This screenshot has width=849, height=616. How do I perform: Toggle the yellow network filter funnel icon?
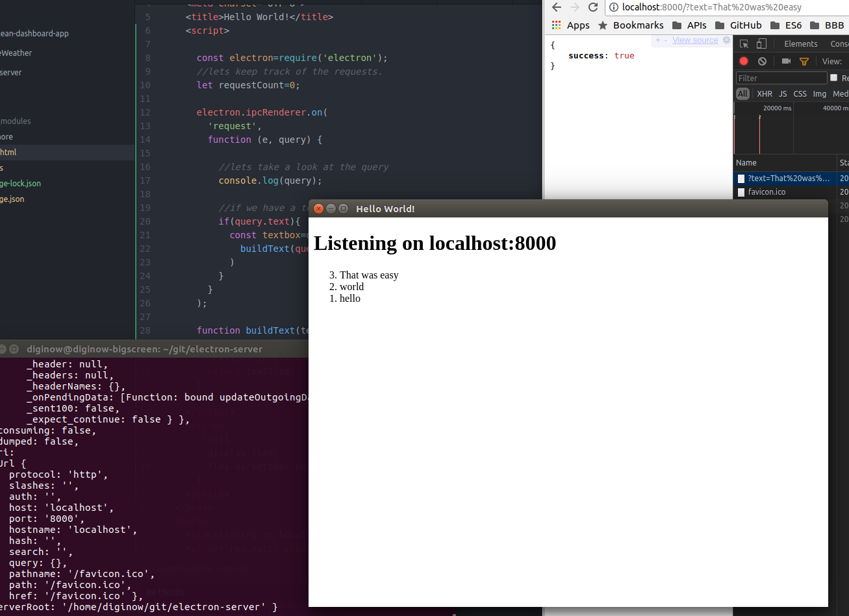[804, 61]
